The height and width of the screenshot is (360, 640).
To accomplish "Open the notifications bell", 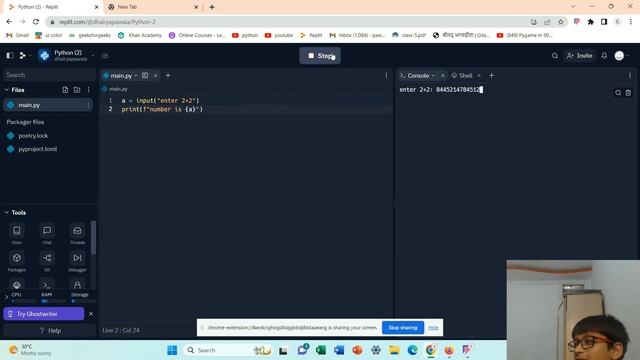I will point(604,56).
